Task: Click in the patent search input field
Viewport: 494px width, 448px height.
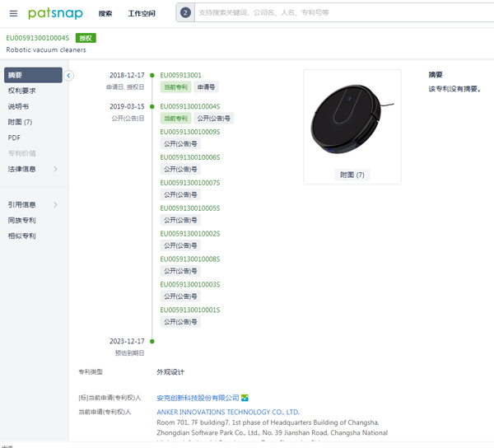Action: pos(329,12)
